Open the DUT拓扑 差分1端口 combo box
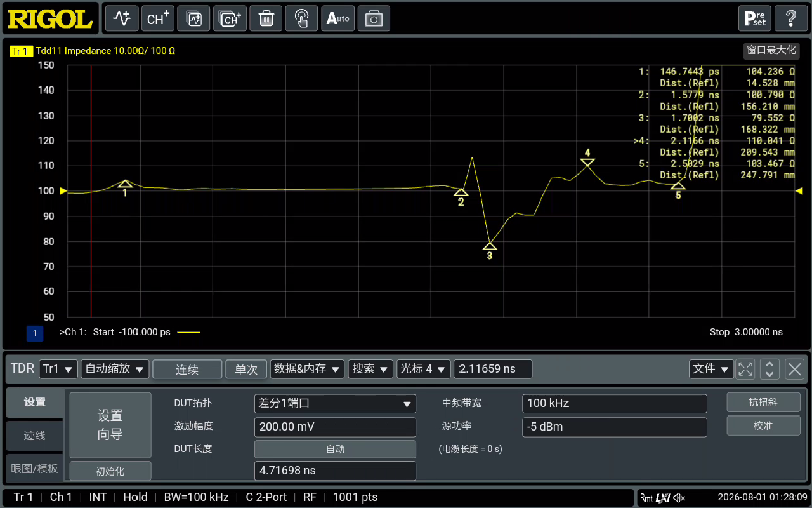 pos(335,403)
